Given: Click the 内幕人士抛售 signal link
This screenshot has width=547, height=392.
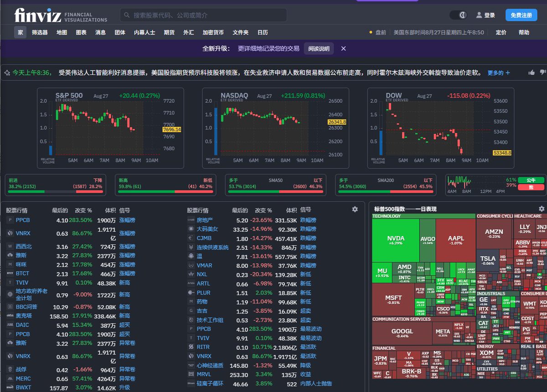Looking at the screenshot, I should coord(316,383).
